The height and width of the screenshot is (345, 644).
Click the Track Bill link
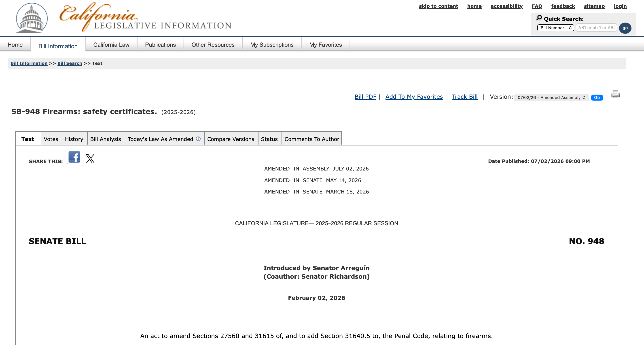click(464, 97)
